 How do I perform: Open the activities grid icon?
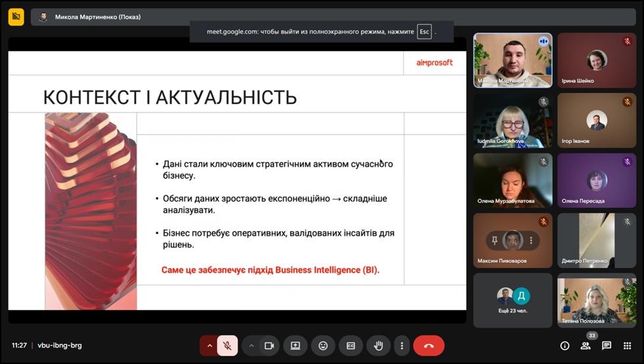point(628,346)
